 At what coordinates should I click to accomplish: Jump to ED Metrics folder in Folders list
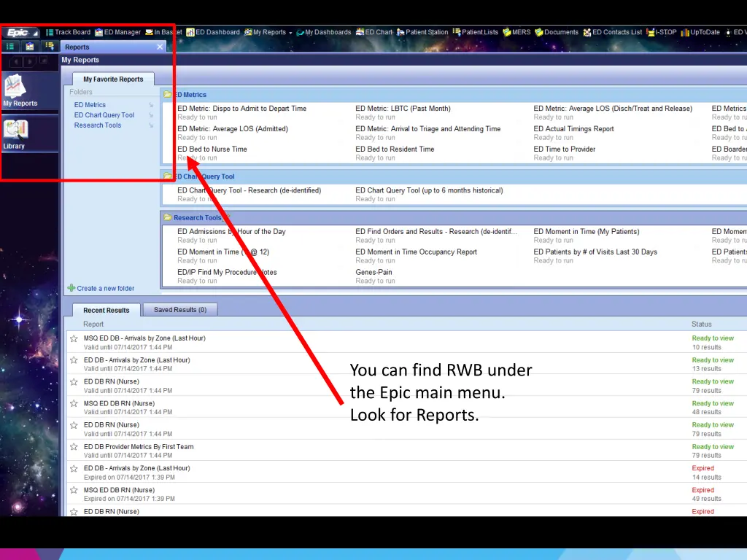pyautogui.click(x=90, y=105)
